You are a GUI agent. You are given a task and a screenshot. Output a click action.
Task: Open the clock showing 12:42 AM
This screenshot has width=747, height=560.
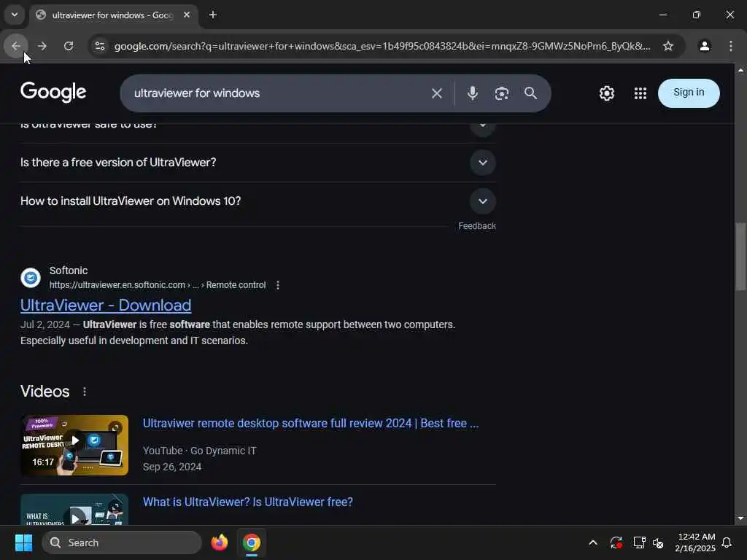695,542
